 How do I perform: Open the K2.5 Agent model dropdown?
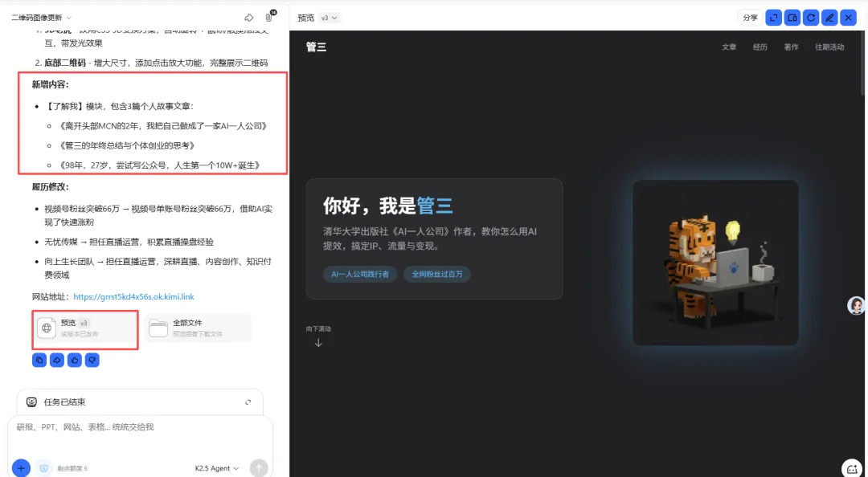[216, 468]
